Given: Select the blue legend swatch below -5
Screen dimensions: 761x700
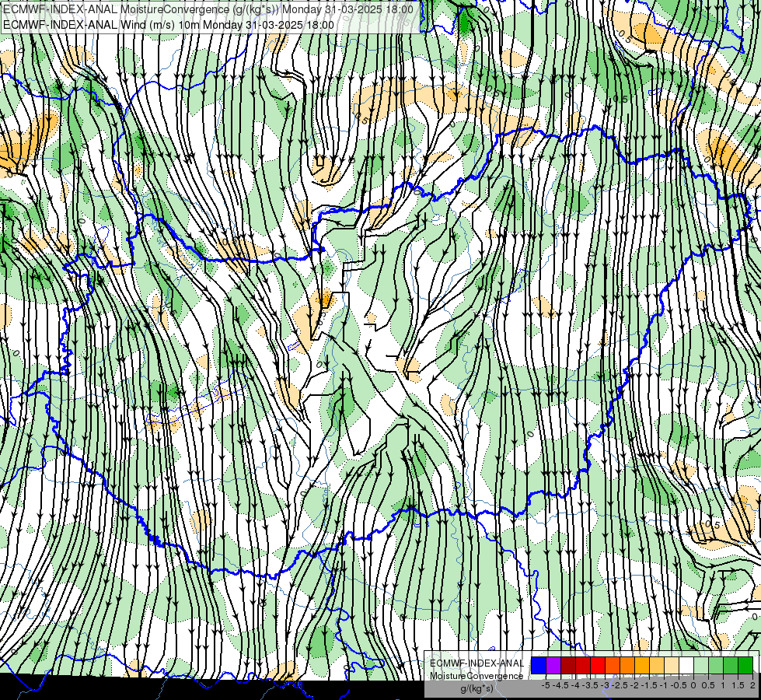Looking at the screenshot, I should point(539,665).
